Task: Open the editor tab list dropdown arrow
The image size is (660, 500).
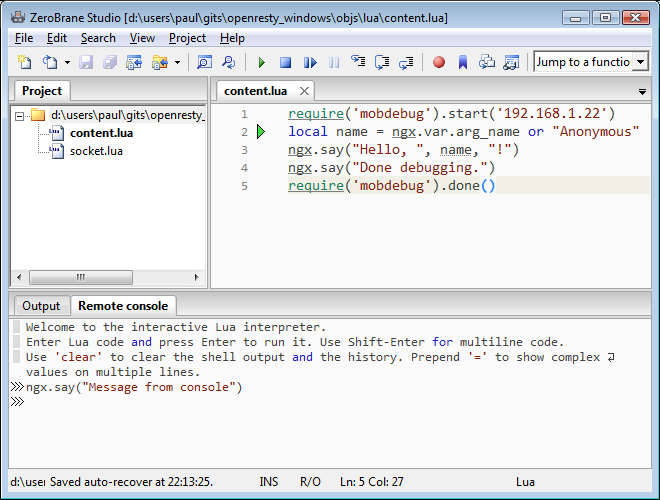Action: [x=642, y=91]
